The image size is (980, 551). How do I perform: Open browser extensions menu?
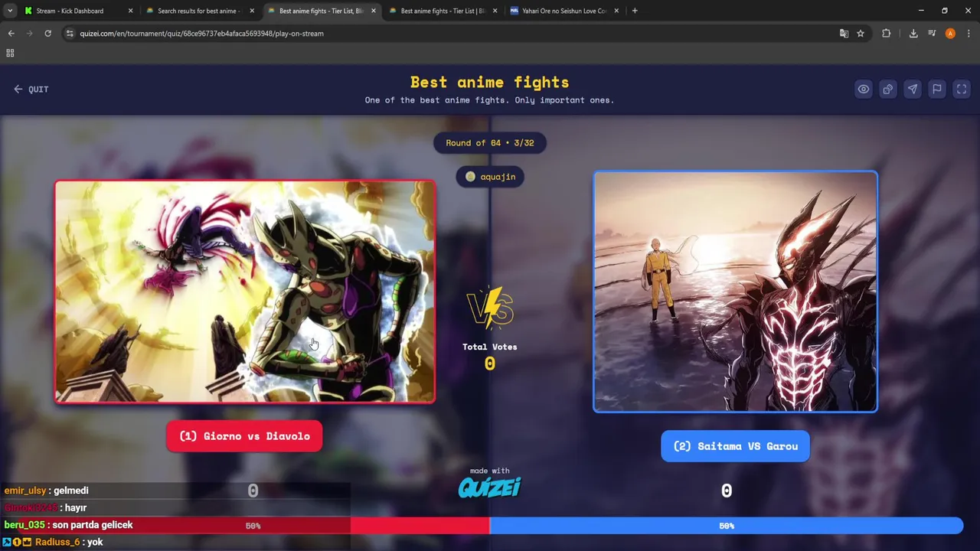coord(887,34)
